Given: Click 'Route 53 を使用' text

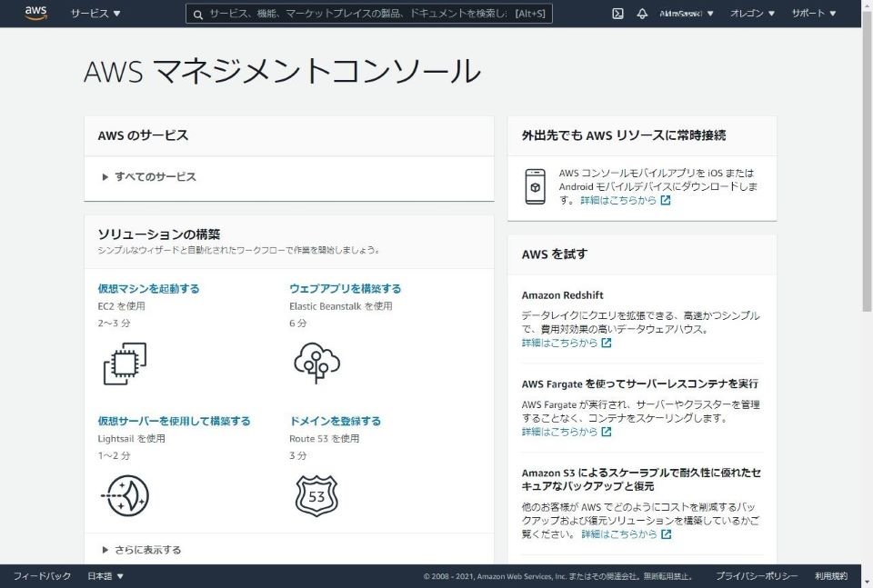Looking at the screenshot, I should (324, 438).
